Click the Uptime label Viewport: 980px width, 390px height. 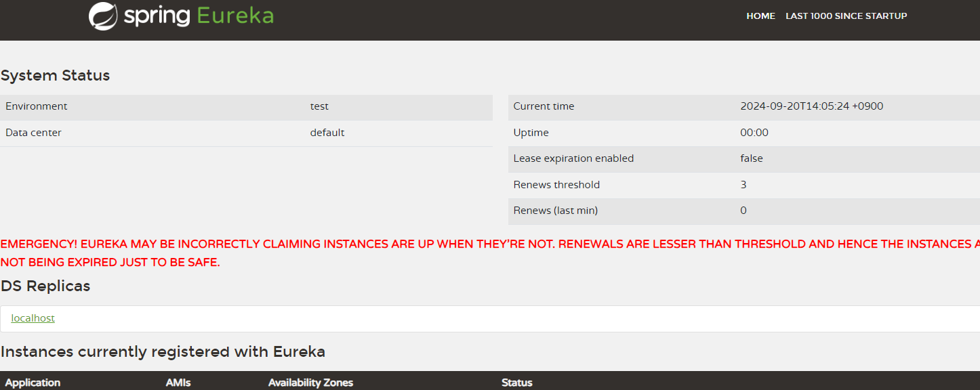[x=531, y=133]
